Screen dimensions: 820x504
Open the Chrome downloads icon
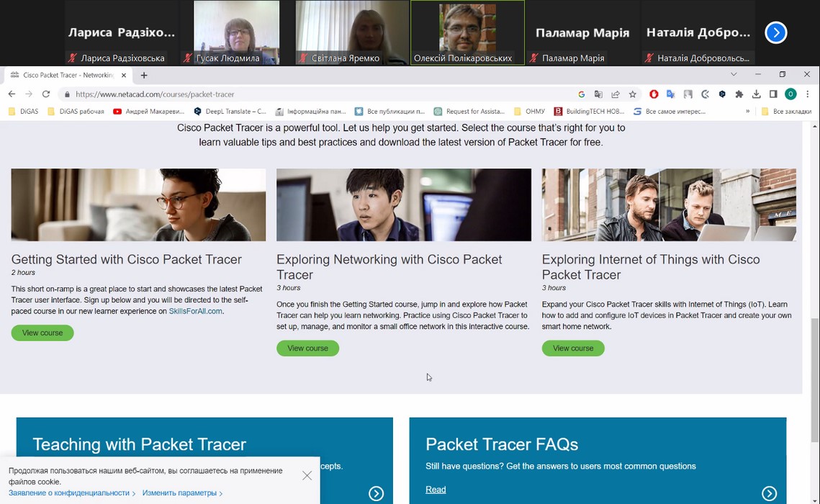pos(756,94)
